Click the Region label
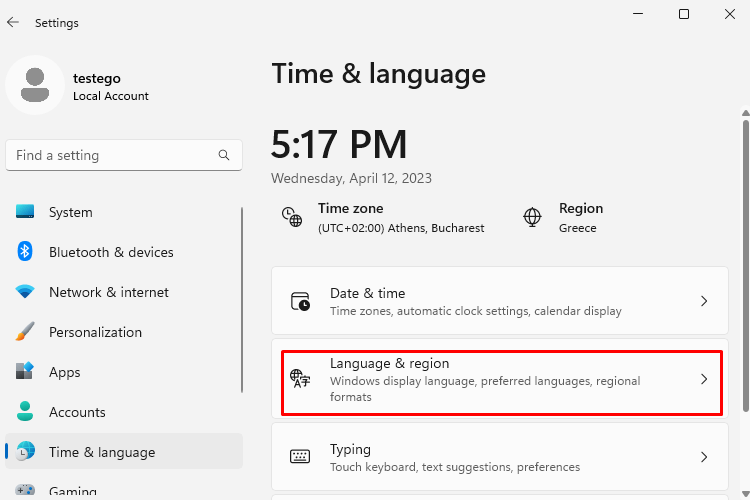Screen dimensions: 750x500 point(581,208)
